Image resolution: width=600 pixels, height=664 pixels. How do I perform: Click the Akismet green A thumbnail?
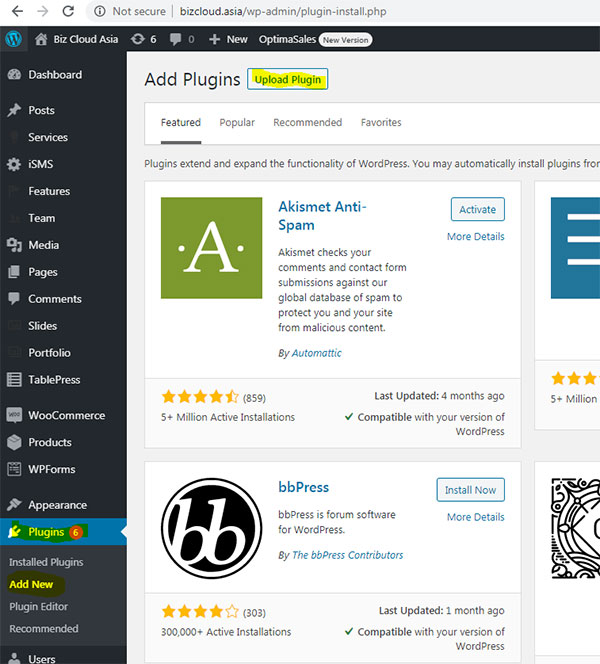pos(211,248)
